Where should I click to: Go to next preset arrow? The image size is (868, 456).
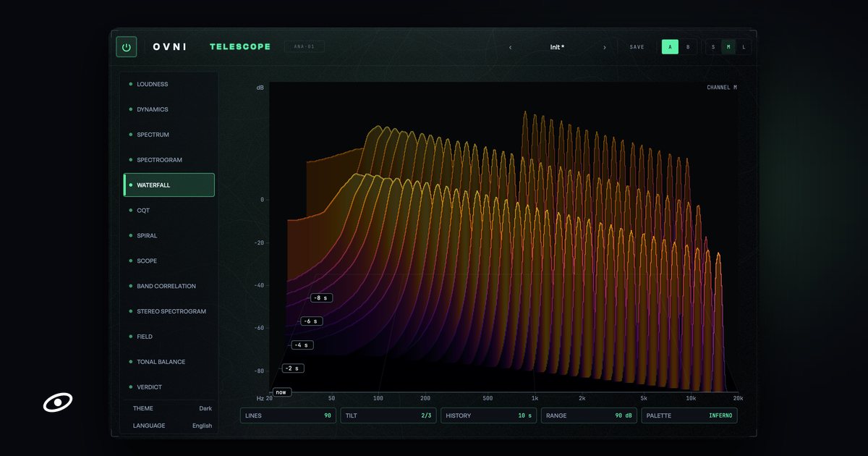[605, 47]
